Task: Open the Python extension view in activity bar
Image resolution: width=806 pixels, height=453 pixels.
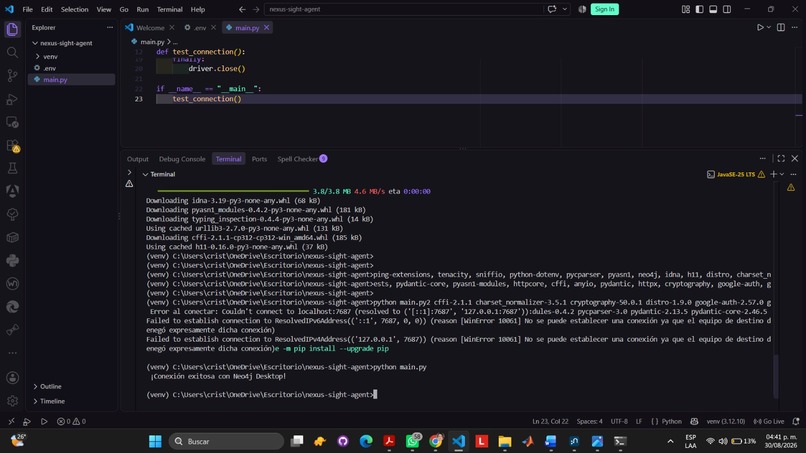Action: click(x=12, y=261)
